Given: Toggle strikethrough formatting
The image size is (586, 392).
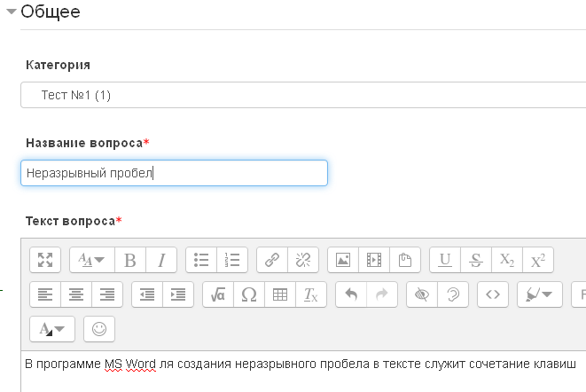Looking at the screenshot, I should tap(476, 260).
